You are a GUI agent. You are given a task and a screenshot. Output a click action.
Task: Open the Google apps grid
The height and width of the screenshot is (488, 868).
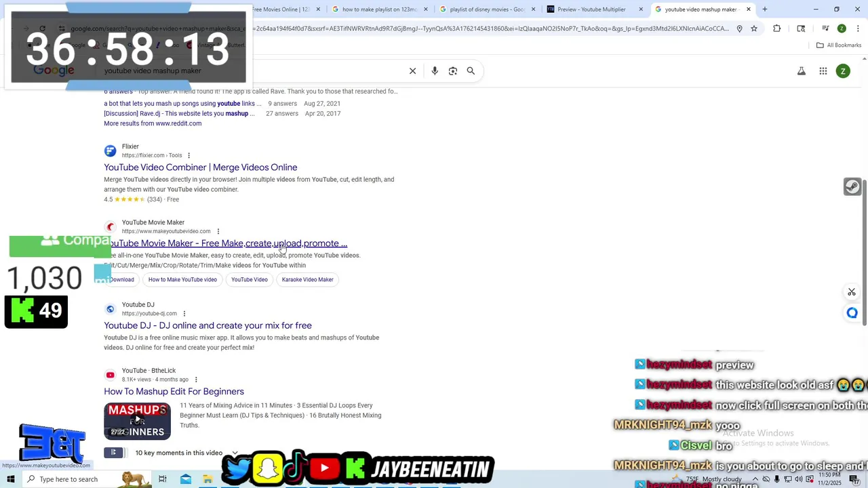(823, 71)
